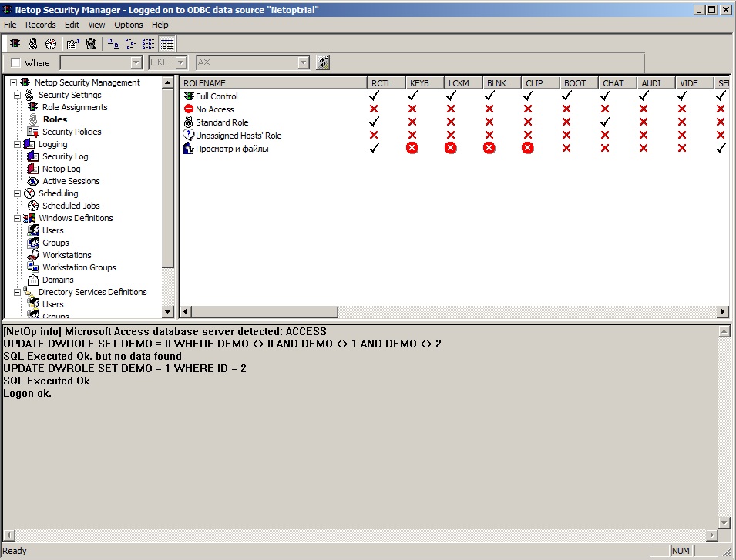
Task: Collapse the Logging tree node
Action: pos(18,144)
